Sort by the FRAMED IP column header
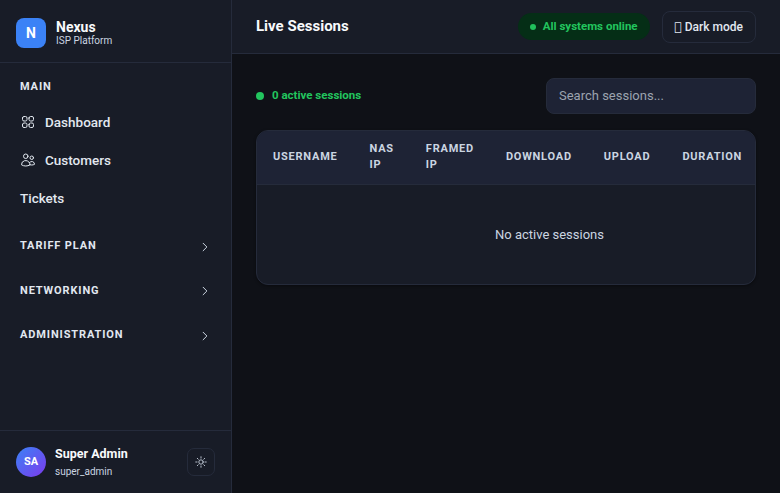780x493 pixels. click(x=449, y=156)
